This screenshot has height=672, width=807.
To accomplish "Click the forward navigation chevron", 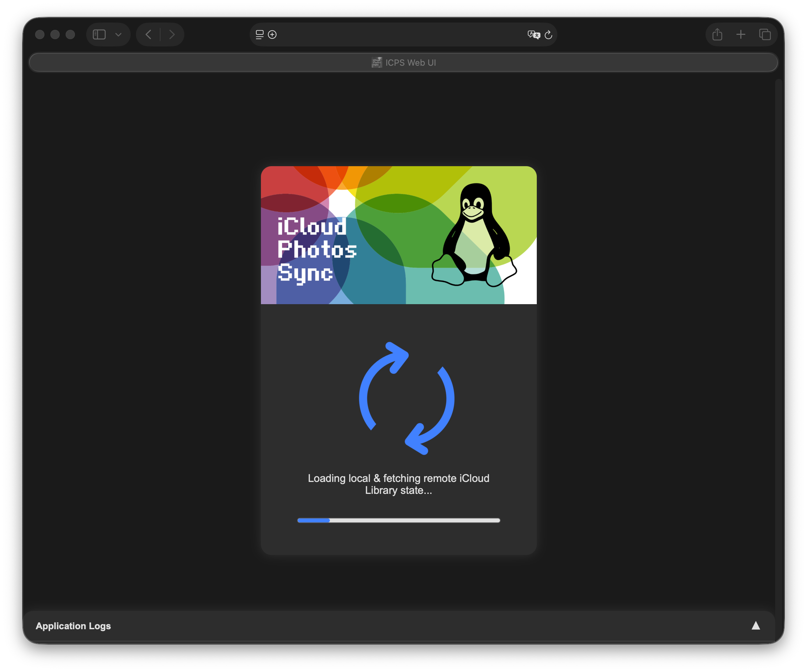I will (x=172, y=34).
